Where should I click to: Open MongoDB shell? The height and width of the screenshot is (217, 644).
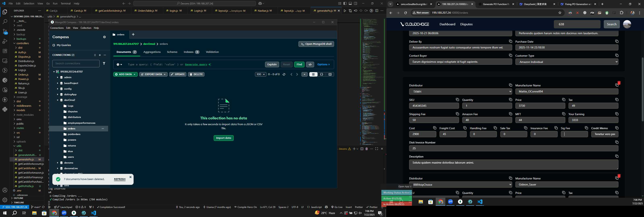pyautogui.click(x=316, y=44)
